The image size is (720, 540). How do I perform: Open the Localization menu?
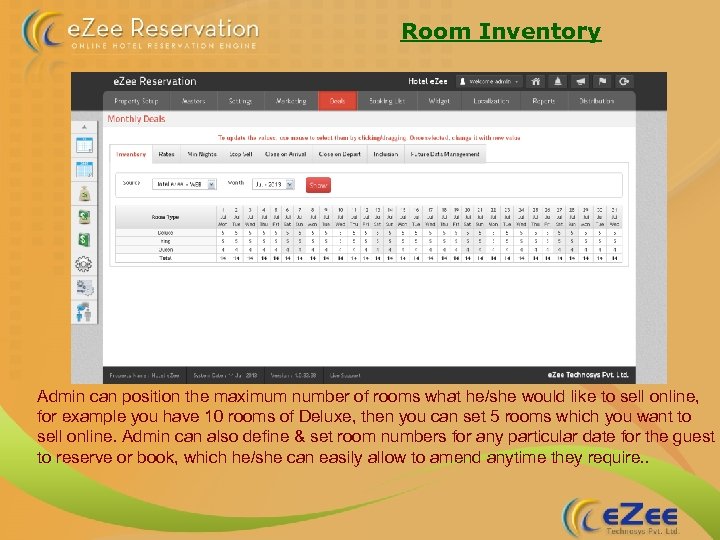pos(491,101)
